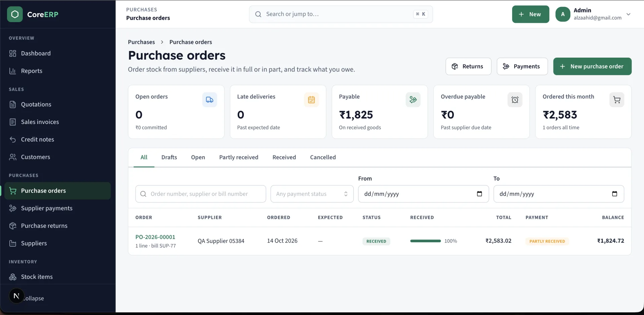Open Credit notes section

58,139
